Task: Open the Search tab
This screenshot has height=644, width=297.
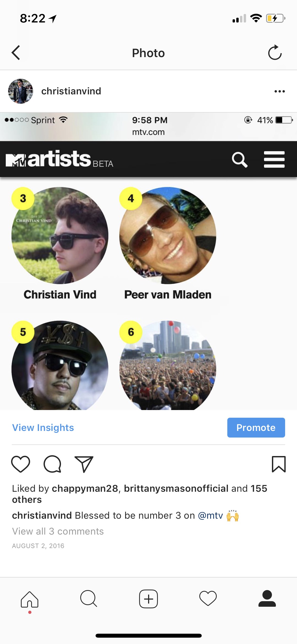Action: tap(89, 599)
